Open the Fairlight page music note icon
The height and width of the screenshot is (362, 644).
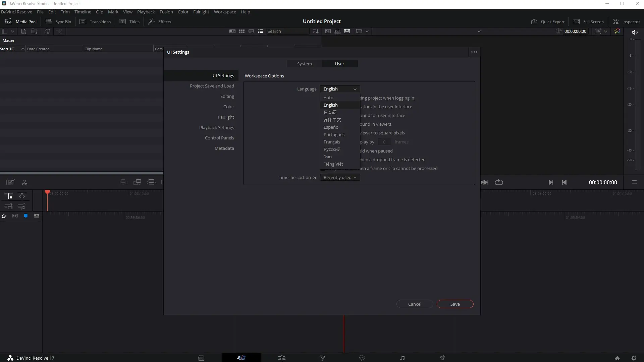402,358
